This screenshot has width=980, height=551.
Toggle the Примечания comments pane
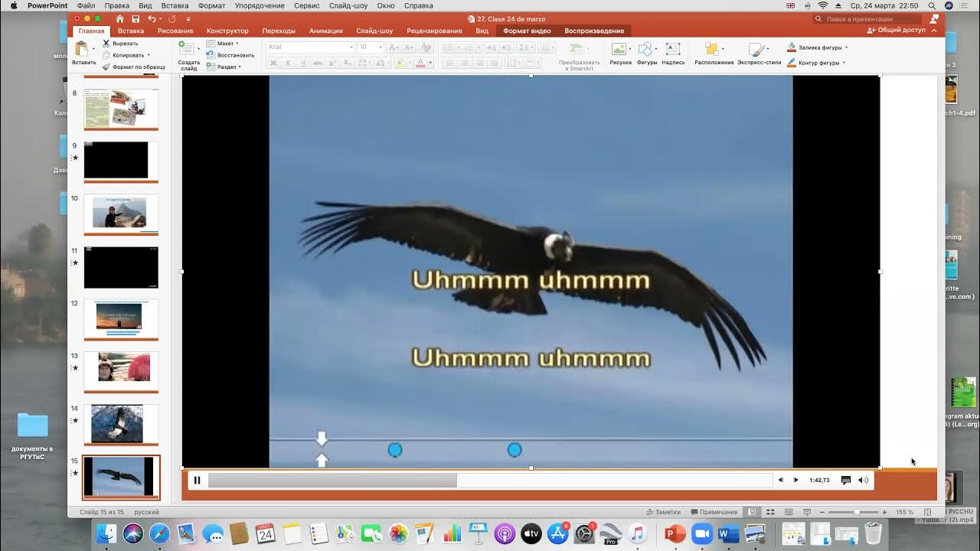coord(714,512)
